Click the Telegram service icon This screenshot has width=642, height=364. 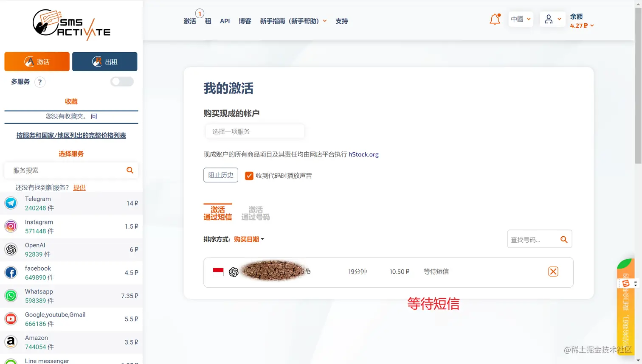tap(11, 203)
